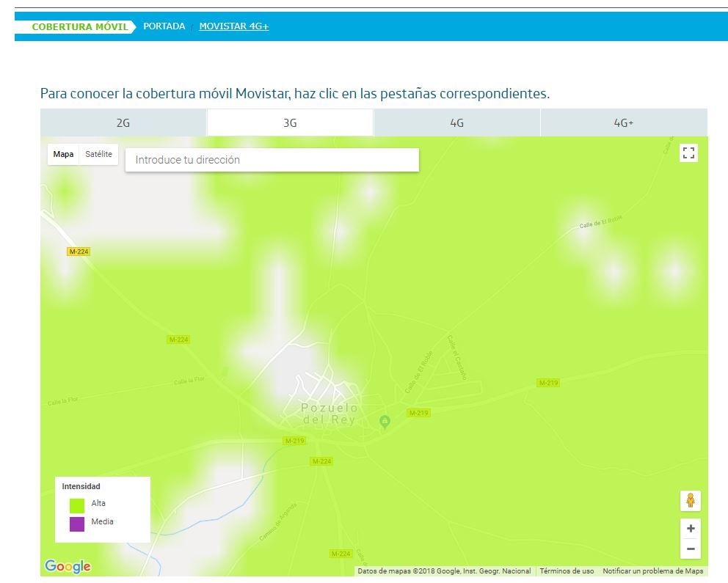Switch map to Mapa view

coord(64,155)
